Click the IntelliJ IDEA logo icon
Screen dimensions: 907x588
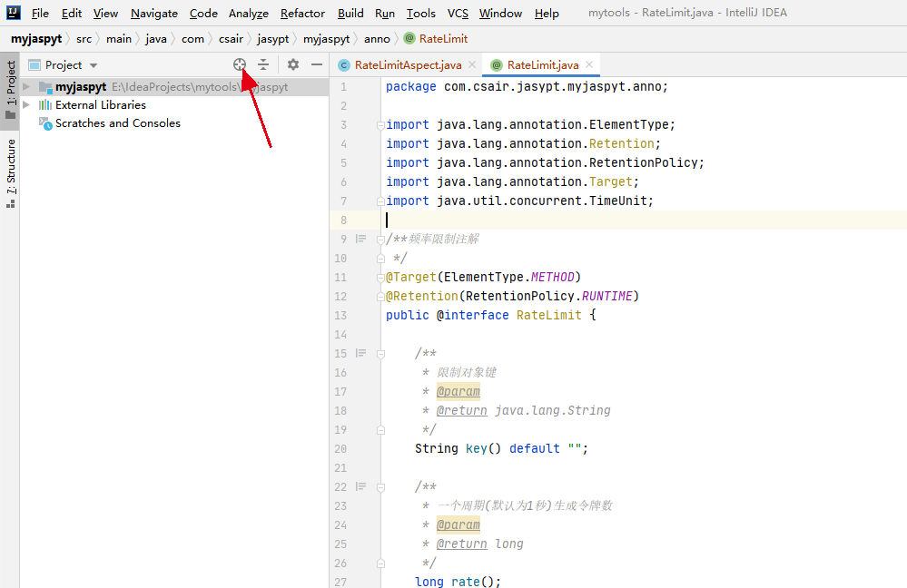tap(14, 13)
